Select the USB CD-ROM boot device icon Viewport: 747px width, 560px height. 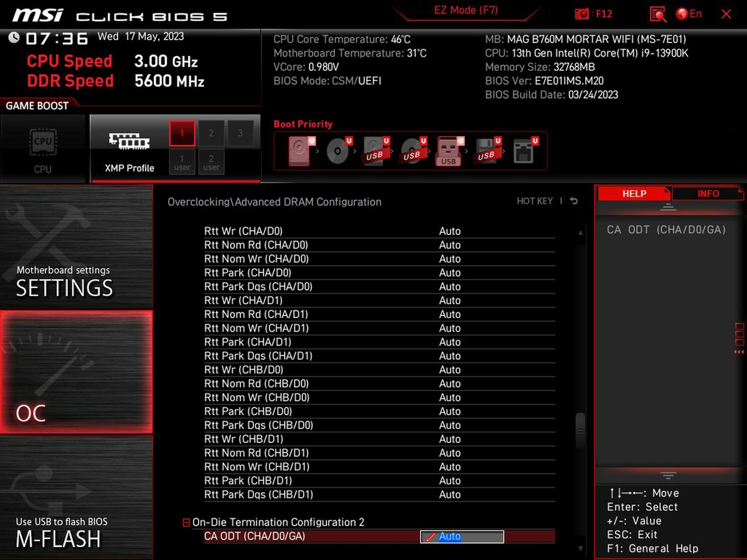click(x=412, y=151)
